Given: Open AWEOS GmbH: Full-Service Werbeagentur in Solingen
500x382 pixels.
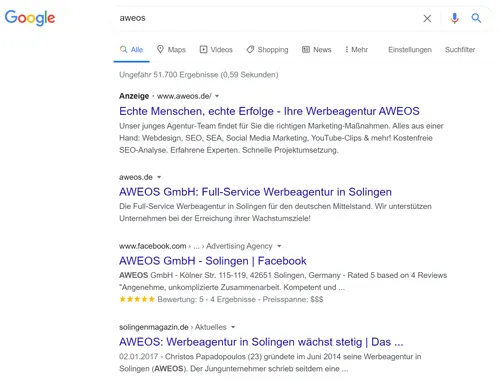Looking at the screenshot, I should tap(255, 192).
